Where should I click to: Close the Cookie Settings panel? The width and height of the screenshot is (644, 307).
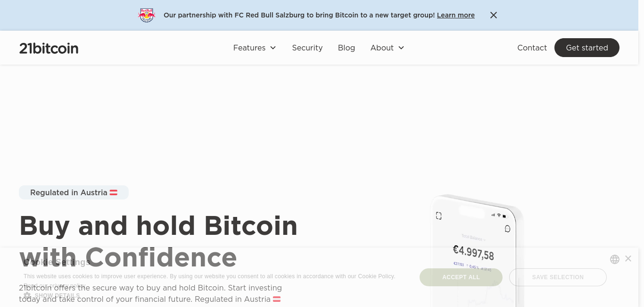[628, 258]
